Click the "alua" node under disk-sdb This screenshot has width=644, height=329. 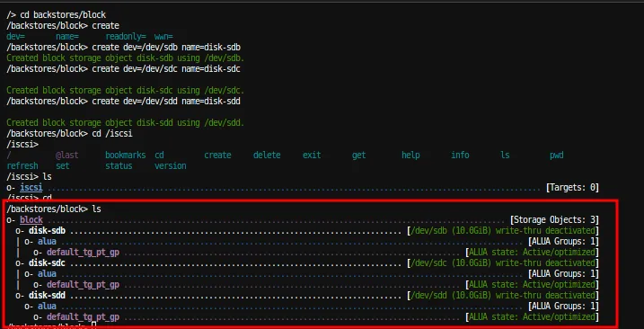[47, 242]
